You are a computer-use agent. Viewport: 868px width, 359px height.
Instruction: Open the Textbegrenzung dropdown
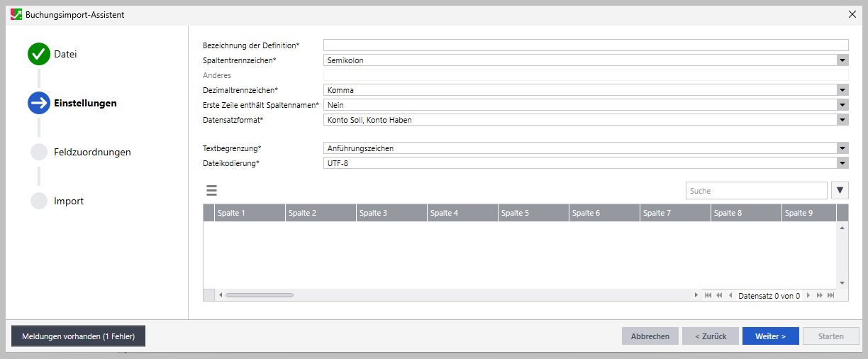[x=842, y=148]
